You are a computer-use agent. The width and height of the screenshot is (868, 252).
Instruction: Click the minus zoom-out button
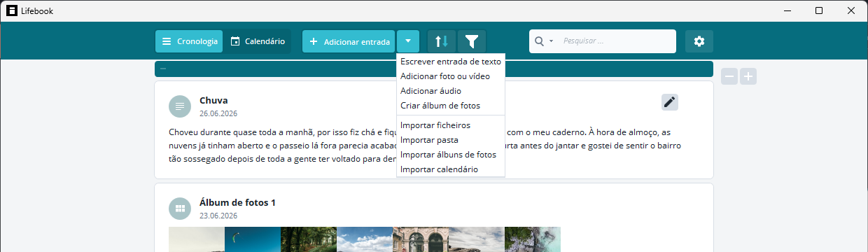(729, 76)
